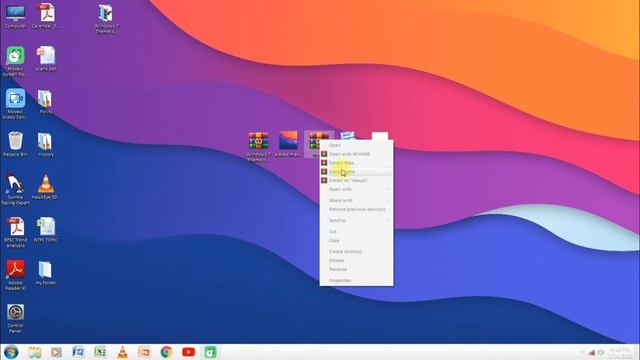Choose Extract files... in the context menu
Screen dimensions: 640x360
point(356,163)
